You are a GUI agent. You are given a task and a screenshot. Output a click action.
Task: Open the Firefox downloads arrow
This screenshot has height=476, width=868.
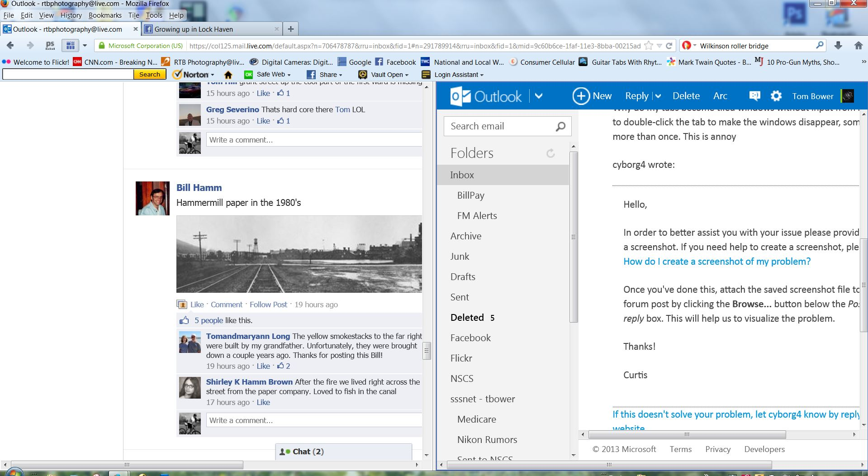838,46
